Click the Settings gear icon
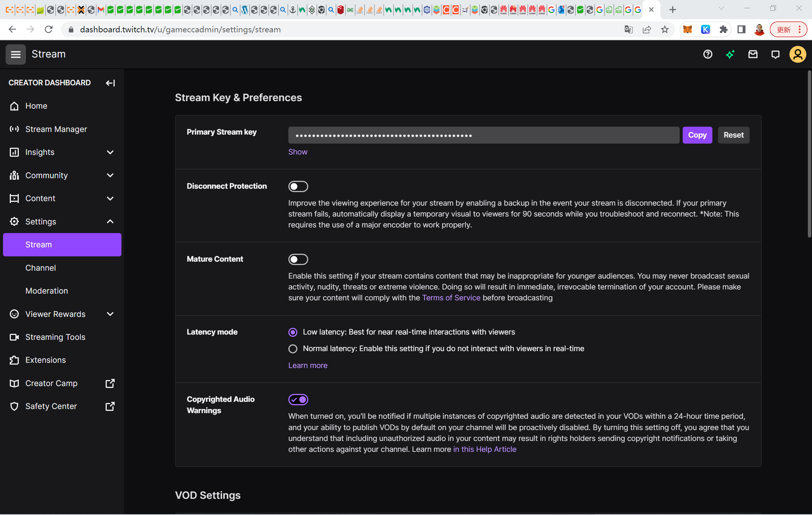Image resolution: width=812 pixels, height=515 pixels. 14,221
